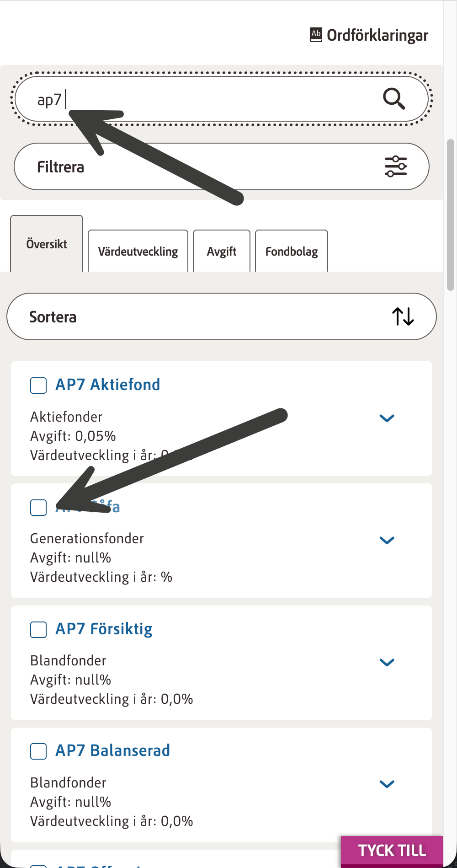The width and height of the screenshot is (457, 868).
Task: Expand the Generationsfonder card chevron
Action: [x=387, y=540]
